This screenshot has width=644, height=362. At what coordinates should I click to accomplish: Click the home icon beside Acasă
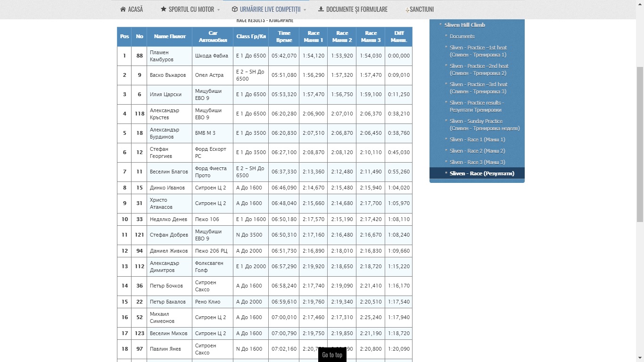[123, 9]
